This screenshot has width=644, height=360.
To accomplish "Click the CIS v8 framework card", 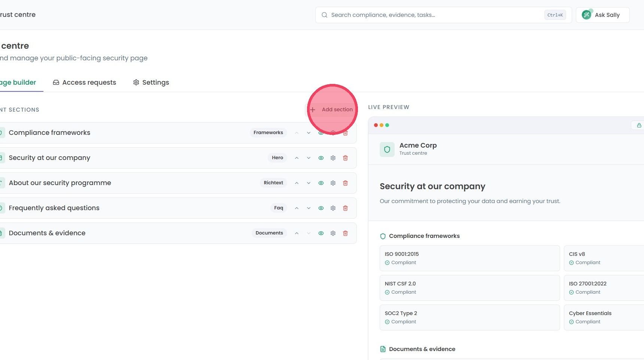I will pyautogui.click(x=604, y=258).
